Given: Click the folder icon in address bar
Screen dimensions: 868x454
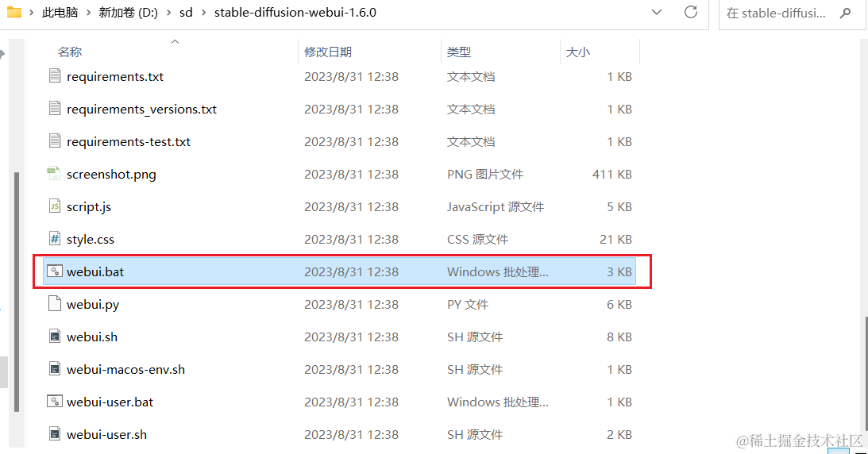Looking at the screenshot, I should click(14, 12).
